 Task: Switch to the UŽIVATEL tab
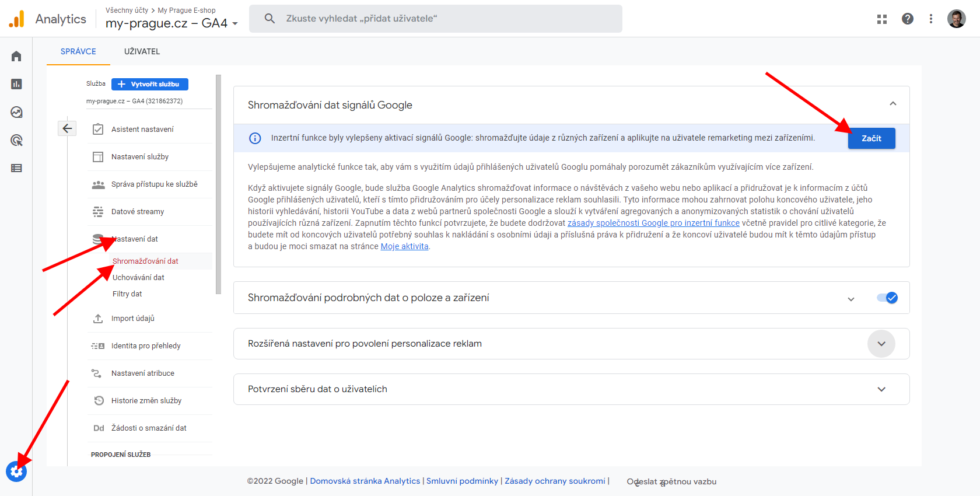(142, 51)
